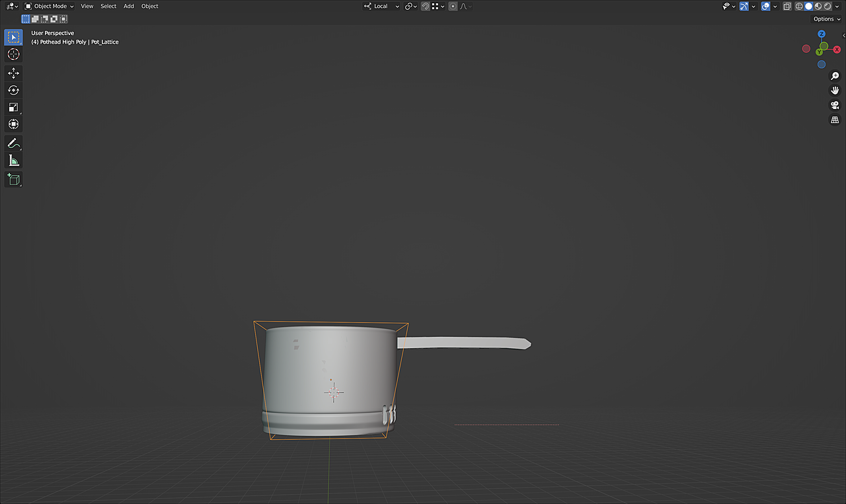
Task: Expand the sidebar with the arrow
Action: (x=843, y=35)
